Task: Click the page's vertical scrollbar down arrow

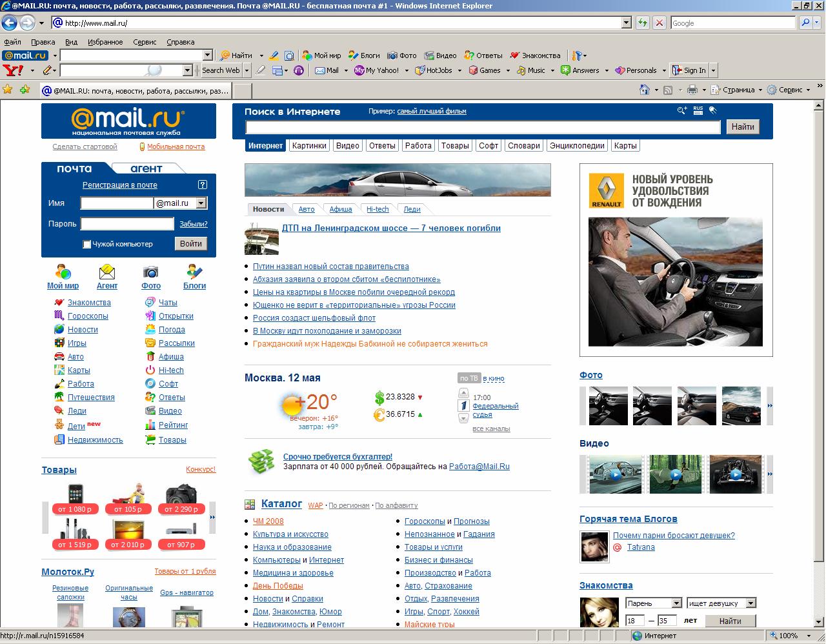Action: tap(820, 623)
